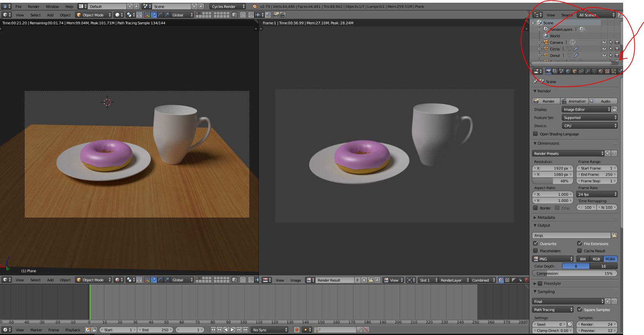Adjust the Compression slider
Screen dimensions: 644x335
[575, 273]
